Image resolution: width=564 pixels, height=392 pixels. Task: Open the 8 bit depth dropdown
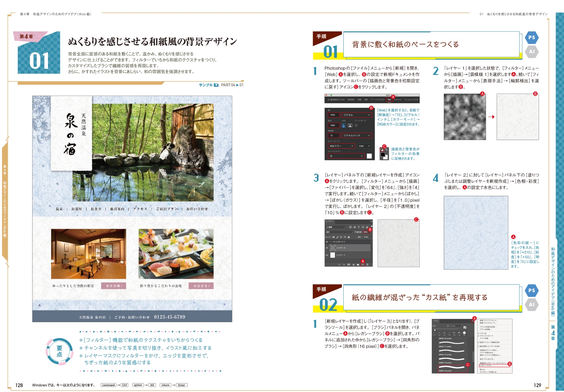coord(364,146)
